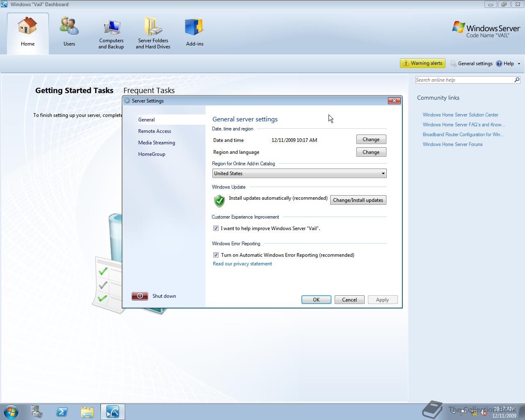Click Change button for Region and language
Image resolution: width=525 pixels, height=420 pixels.
(371, 152)
